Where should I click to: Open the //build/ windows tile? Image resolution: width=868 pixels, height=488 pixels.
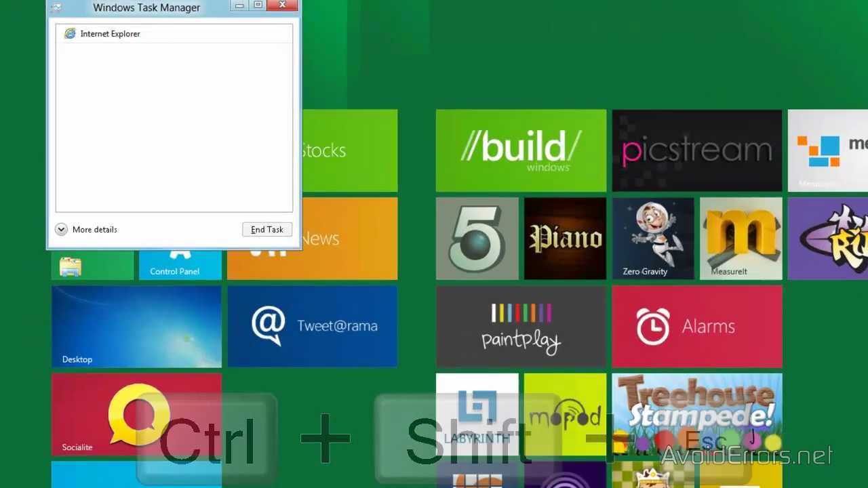pos(521,150)
